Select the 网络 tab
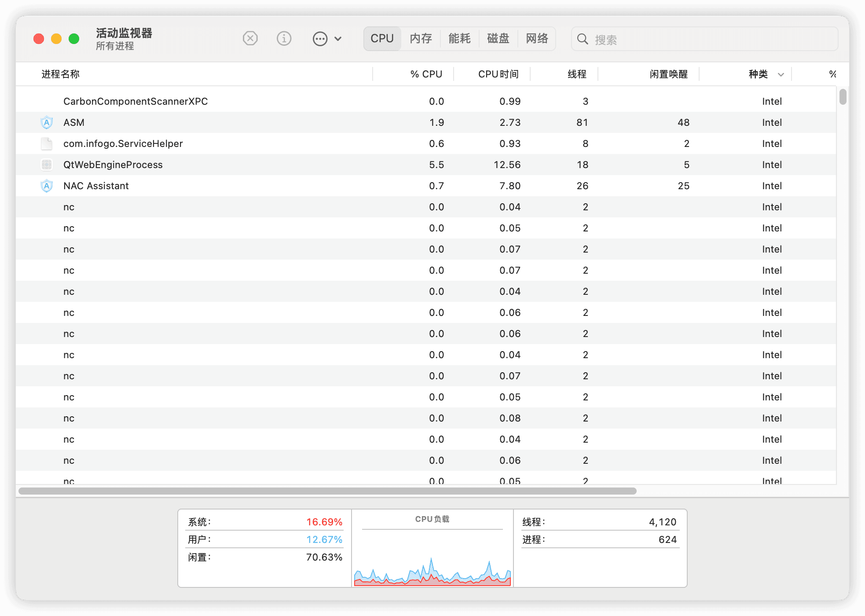This screenshot has height=616, width=865. click(x=537, y=39)
